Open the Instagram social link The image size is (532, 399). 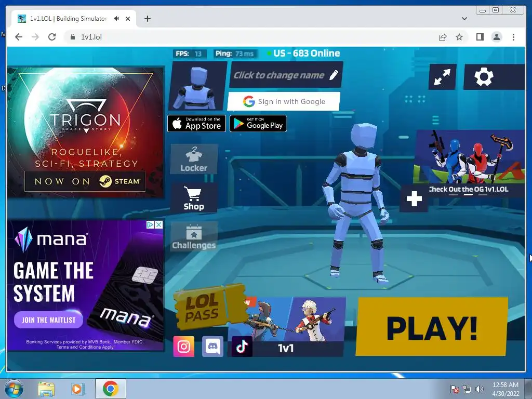184,347
